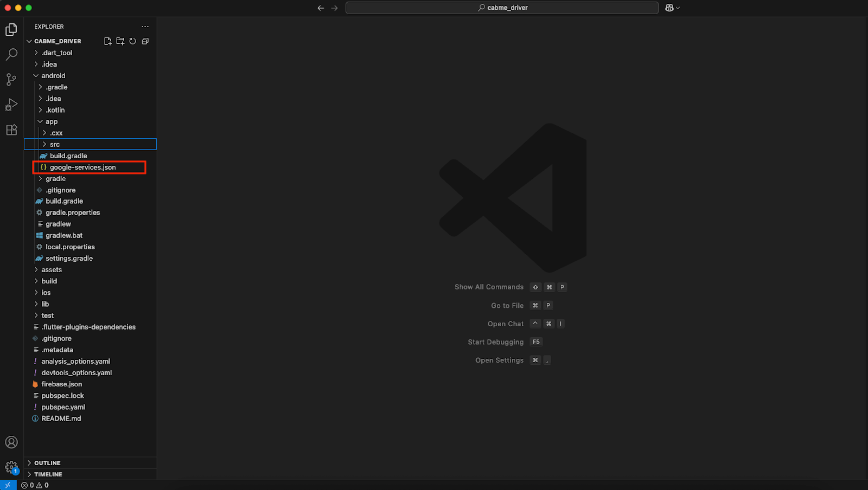Expand the gradle folder under android
The width and height of the screenshot is (868, 490).
[90, 178]
